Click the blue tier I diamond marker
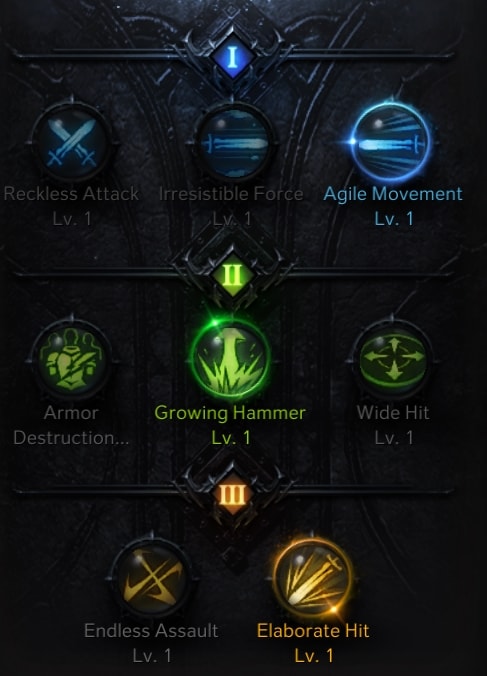This screenshot has width=487, height=676. point(233,57)
